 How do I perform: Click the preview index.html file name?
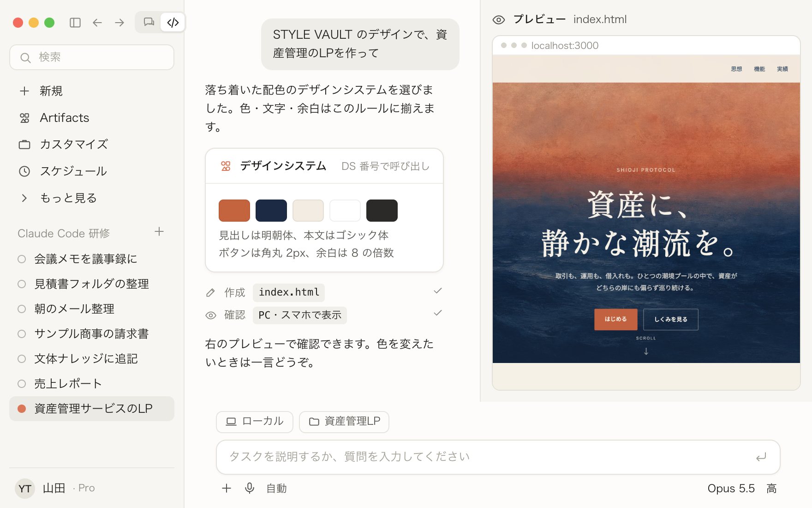click(600, 19)
